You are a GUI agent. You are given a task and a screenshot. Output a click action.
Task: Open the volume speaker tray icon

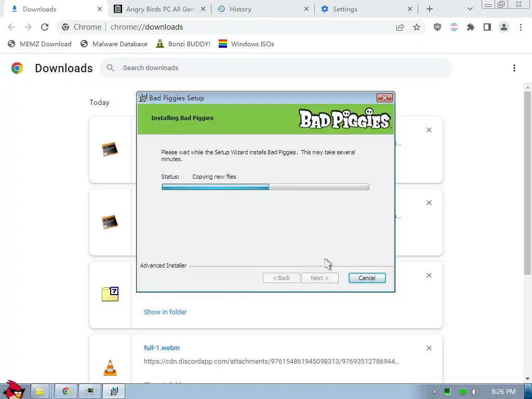click(x=475, y=392)
